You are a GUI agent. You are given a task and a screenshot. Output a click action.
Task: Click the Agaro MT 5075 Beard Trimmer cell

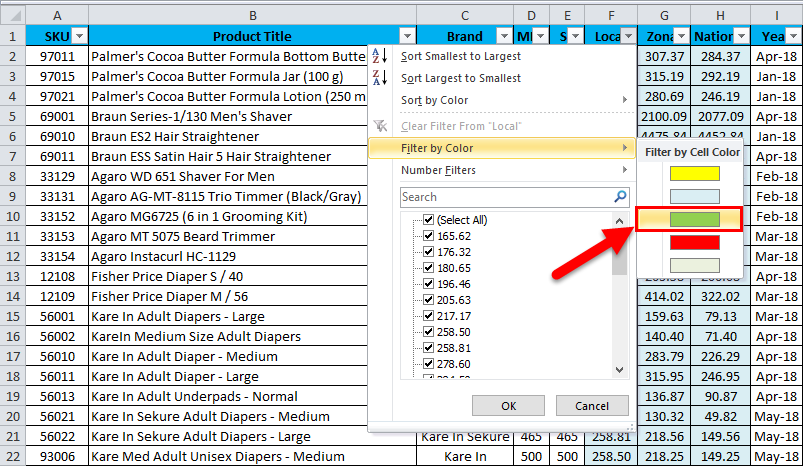pyautogui.click(x=228, y=236)
